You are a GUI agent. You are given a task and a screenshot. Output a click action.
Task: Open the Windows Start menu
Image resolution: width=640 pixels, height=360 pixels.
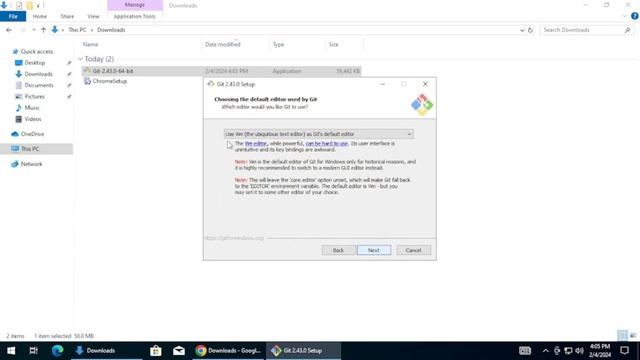[x=11, y=351]
